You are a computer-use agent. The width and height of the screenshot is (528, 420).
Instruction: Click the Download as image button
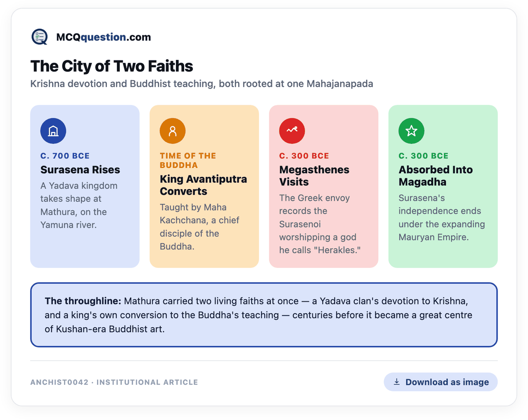pyautogui.click(x=441, y=382)
